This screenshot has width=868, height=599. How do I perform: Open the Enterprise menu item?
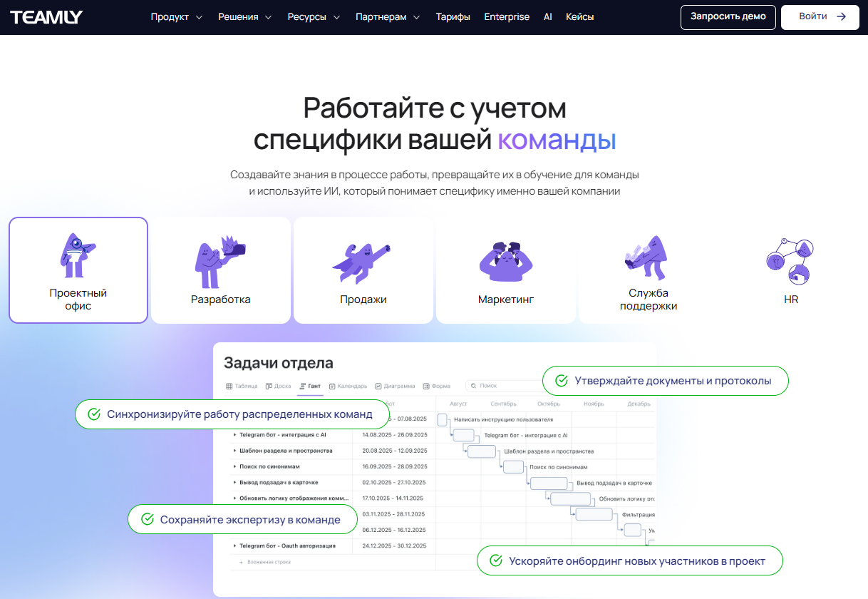coord(507,16)
